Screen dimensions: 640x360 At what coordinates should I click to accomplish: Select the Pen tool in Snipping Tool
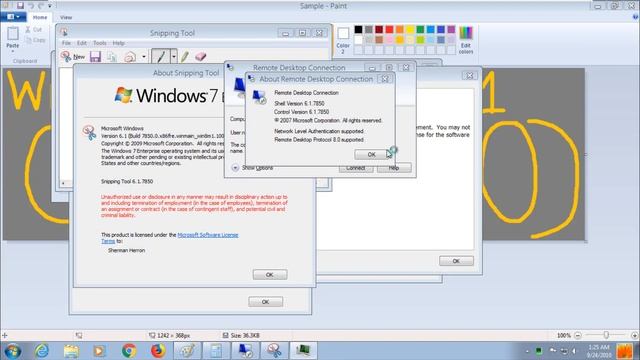(160, 56)
